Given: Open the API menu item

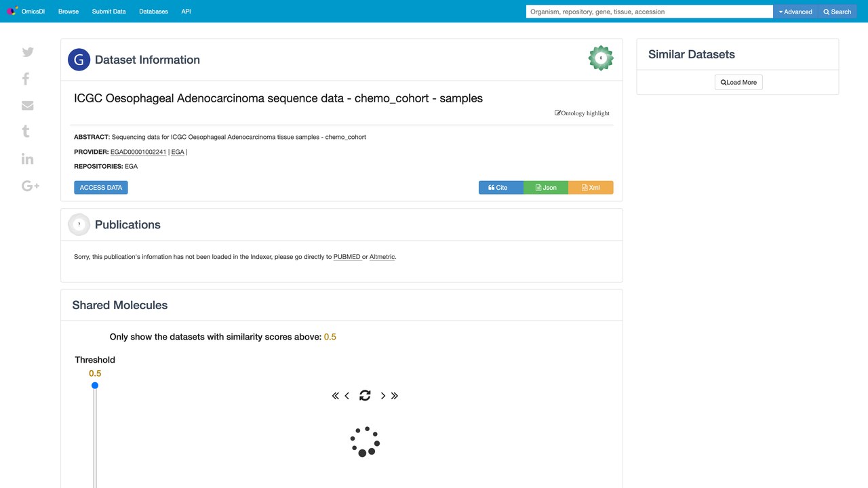Looking at the screenshot, I should 186,12.
